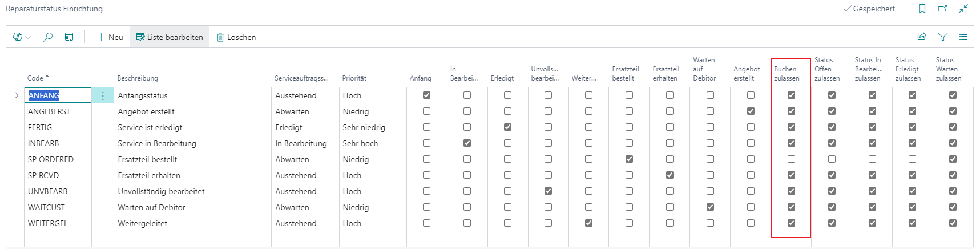
Task: Toggle Ersatzteil bestellt checkbox for SP ORDERED
Action: (629, 159)
